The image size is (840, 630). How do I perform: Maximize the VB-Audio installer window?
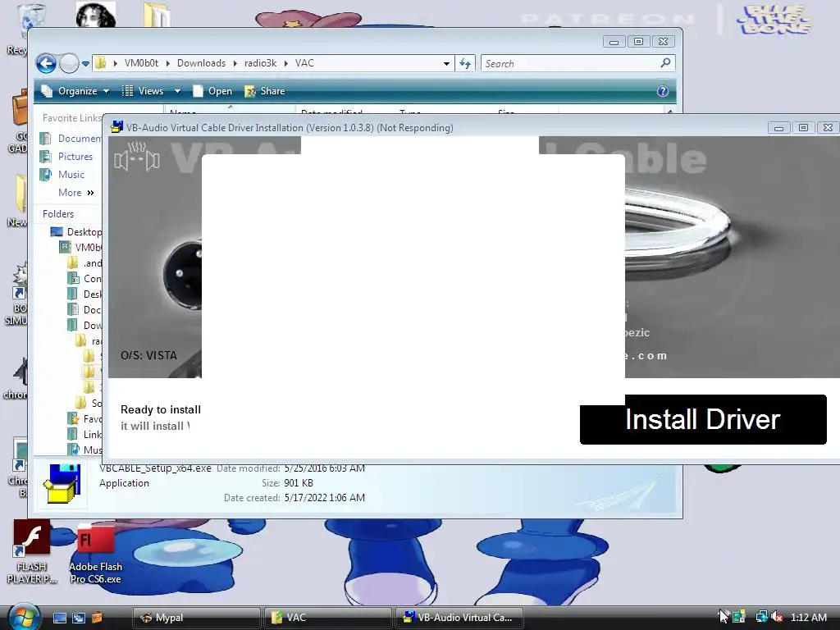tap(803, 127)
